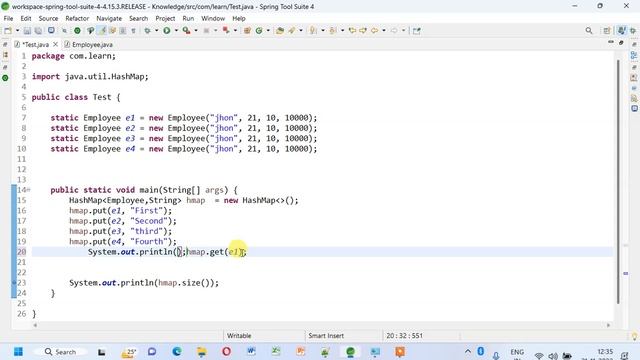Click the horizontal scrollbar left arrow

click(35, 325)
